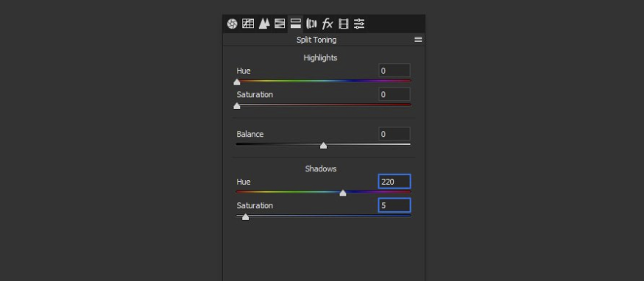Open the Lens Corrections panel tab
Image resolution: width=644 pixels, height=281 pixels.
[311, 24]
